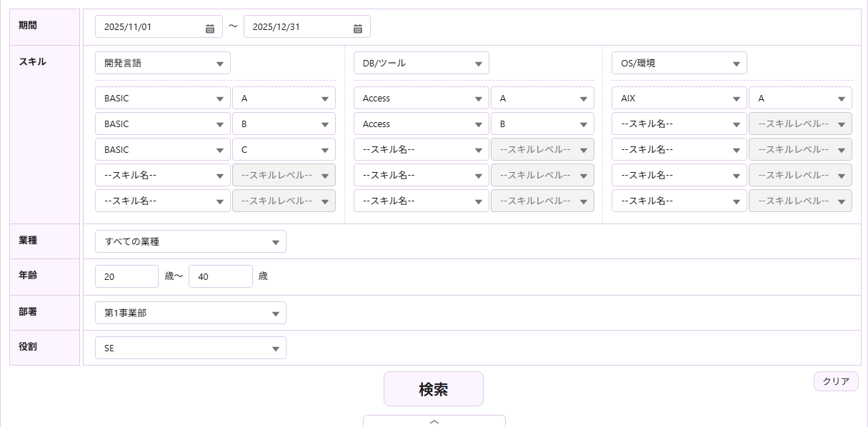
Task: Select the skill level A dropdown beside AIX
Action: pyautogui.click(x=799, y=98)
